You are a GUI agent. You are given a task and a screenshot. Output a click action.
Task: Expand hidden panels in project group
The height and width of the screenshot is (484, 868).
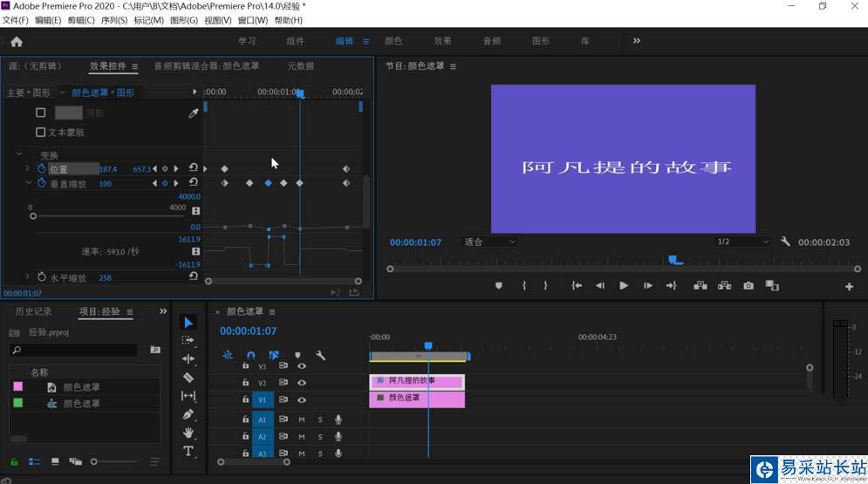[x=163, y=311]
